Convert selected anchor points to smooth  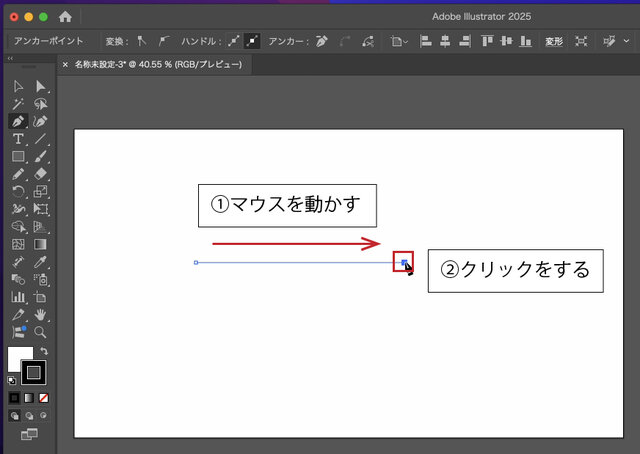point(164,41)
